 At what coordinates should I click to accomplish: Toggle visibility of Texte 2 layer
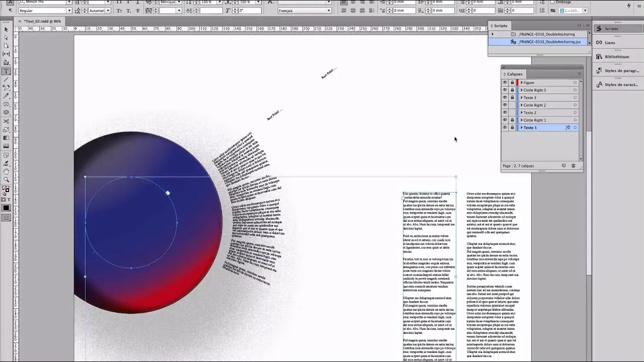[505, 113]
